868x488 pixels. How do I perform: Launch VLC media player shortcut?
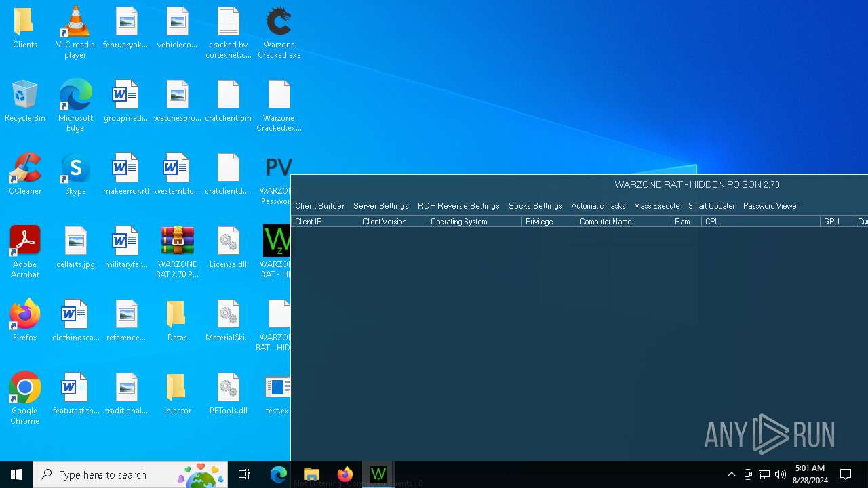click(x=75, y=33)
